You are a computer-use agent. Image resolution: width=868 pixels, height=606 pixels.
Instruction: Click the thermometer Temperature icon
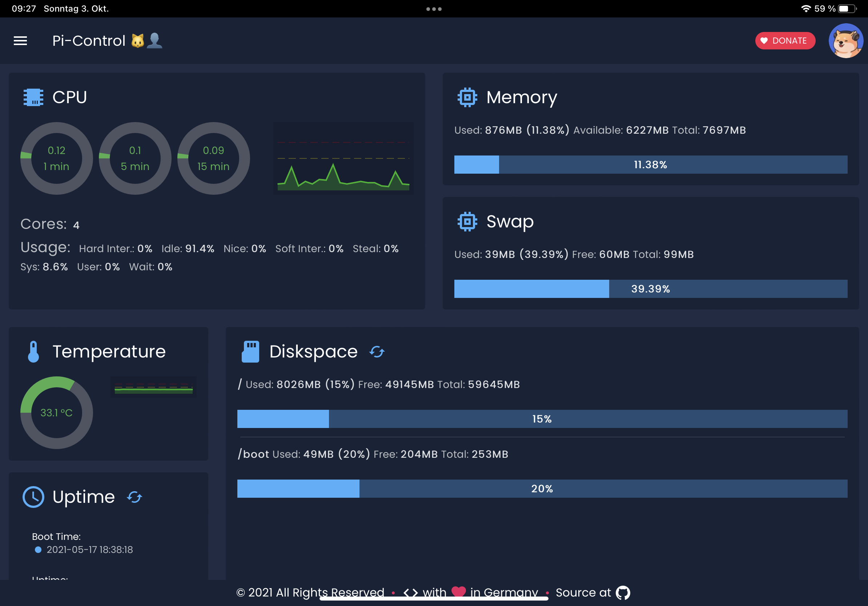pos(34,352)
